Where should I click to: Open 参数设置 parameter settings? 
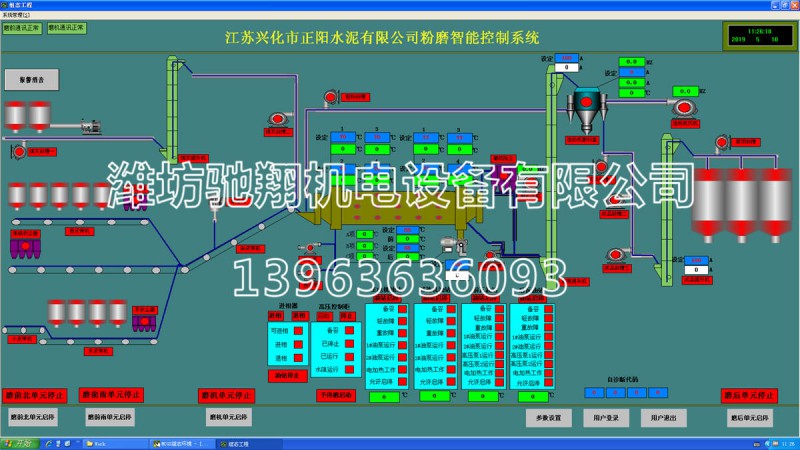pos(548,418)
